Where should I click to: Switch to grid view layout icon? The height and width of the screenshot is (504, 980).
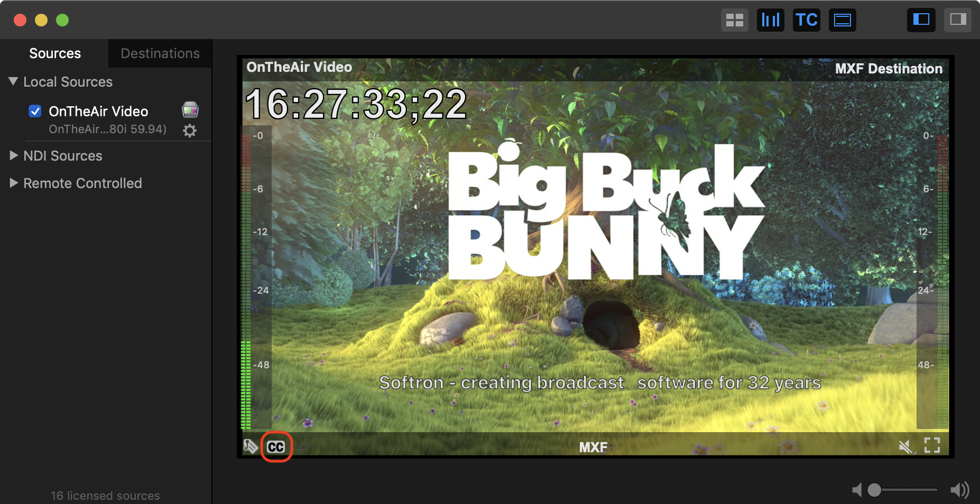735,20
